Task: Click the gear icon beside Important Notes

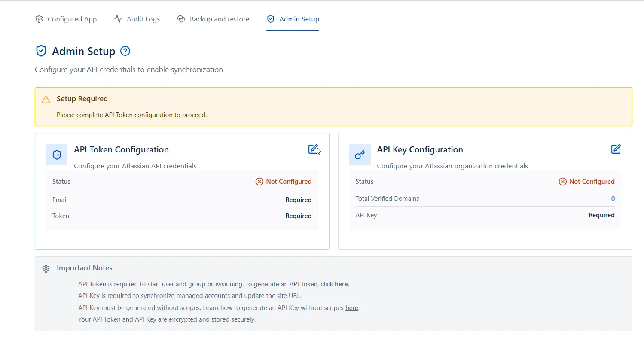Action: click(x=46, y=269)
